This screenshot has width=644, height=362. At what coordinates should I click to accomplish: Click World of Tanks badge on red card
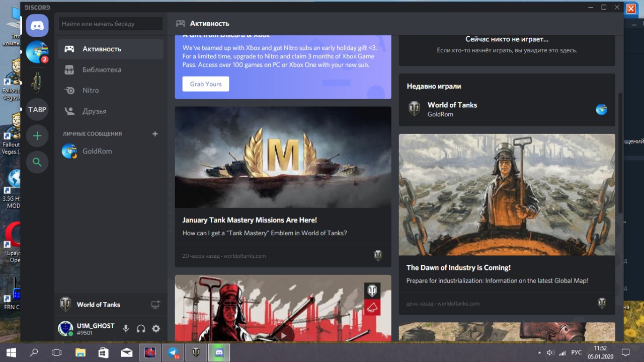click(372, 291)
